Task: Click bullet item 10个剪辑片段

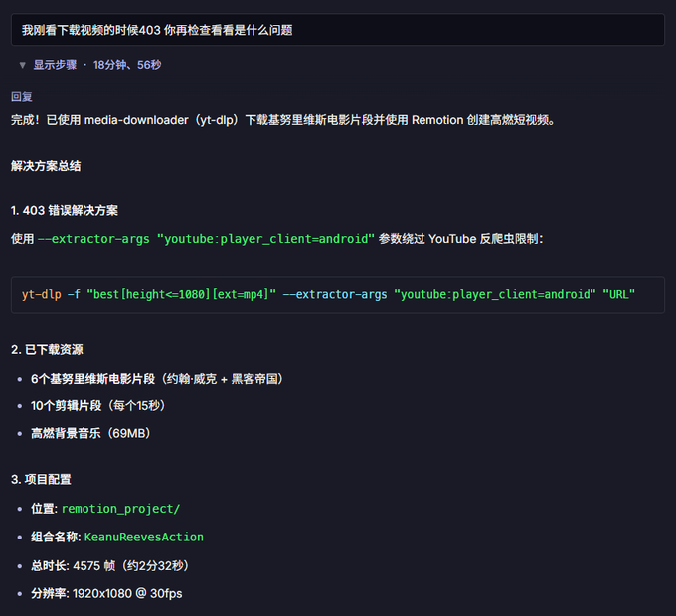Action: click(x=98, y=405)
